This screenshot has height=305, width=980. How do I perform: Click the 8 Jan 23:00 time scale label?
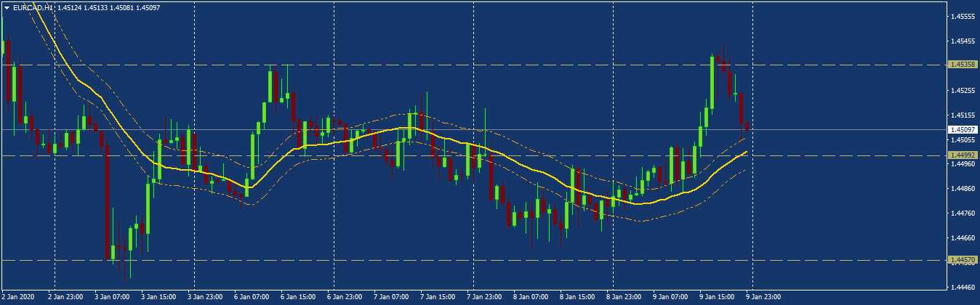623,297
